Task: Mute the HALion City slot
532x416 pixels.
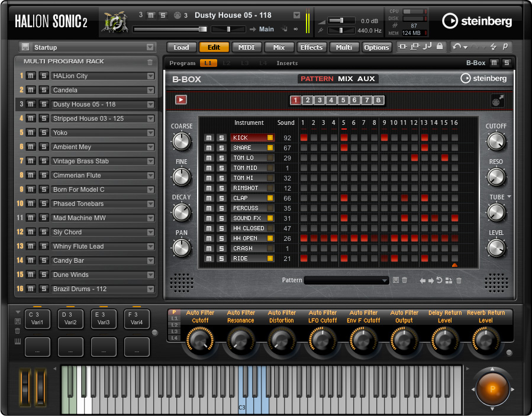Action: point(31,76)
